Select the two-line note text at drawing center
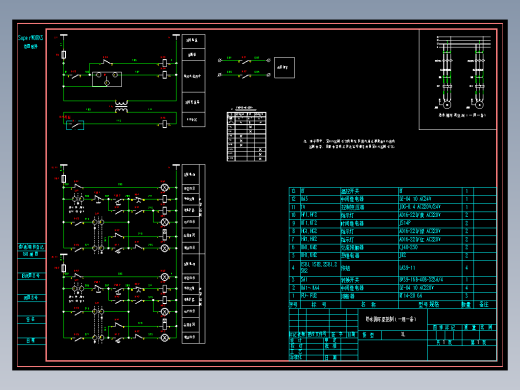 (349, 144)
